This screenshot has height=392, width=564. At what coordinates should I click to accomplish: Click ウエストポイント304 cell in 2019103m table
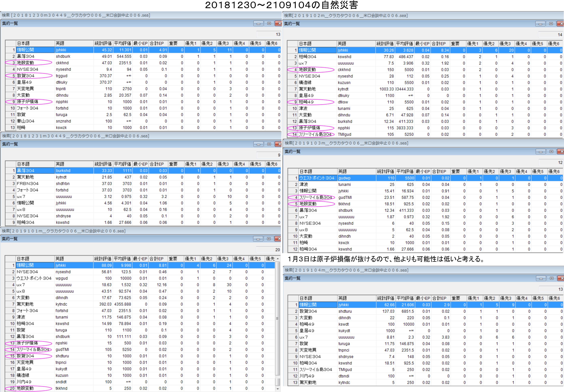317,178
